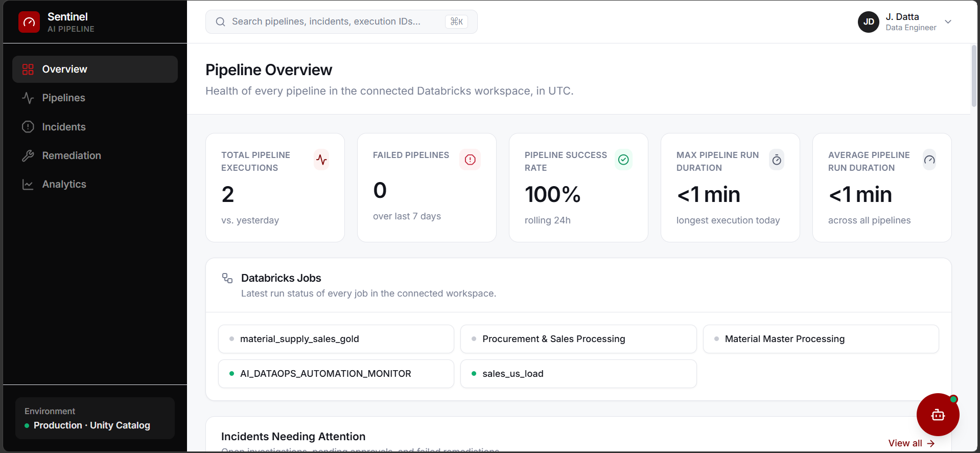Image resolution: width=980 pixels, height=453 pixels.
Task: Click the Analytics chart icon
Action: point(28,184)
